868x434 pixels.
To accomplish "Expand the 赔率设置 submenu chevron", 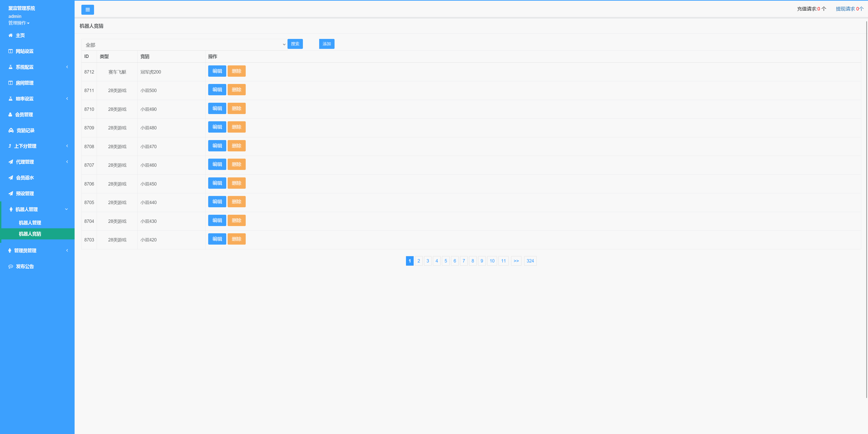I will pos(67,98).
